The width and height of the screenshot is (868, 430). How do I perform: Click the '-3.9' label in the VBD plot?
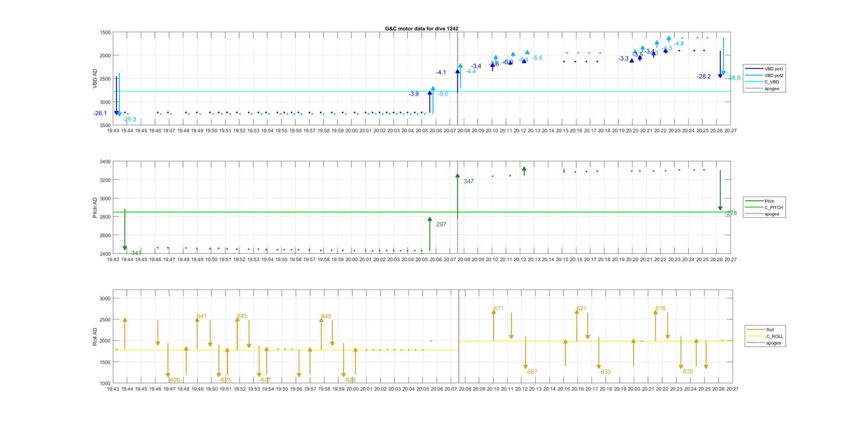pos(414,94)
